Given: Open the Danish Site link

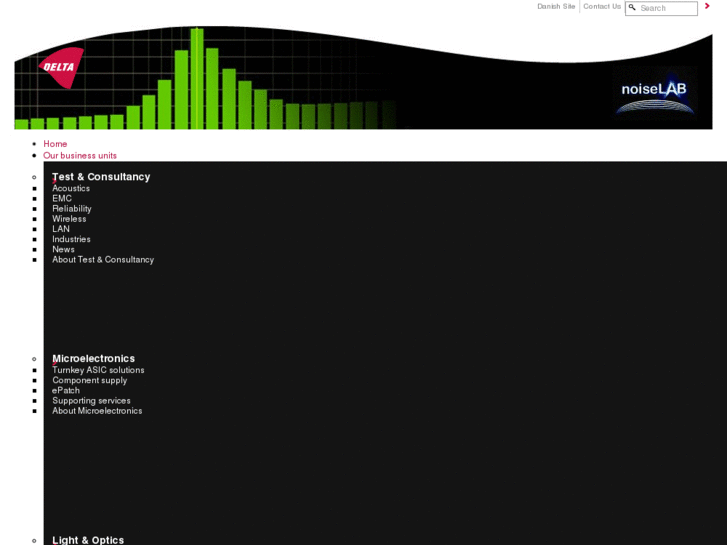Looking at the screenshot, I should pyautogui.click(x=556, y=6).
